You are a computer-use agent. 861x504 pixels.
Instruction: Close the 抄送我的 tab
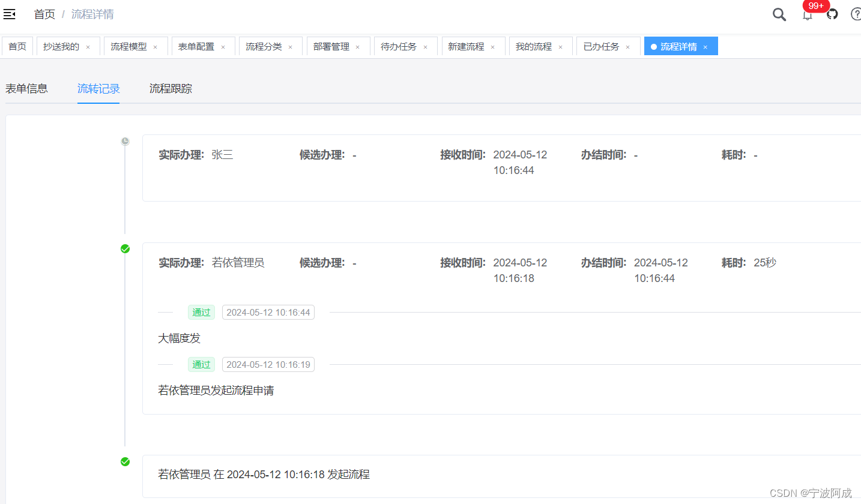click(x=88, y=47)
